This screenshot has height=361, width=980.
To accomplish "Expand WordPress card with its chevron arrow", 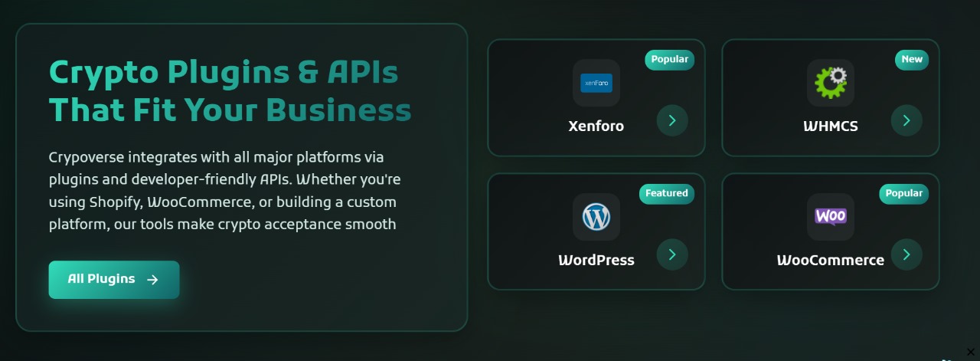I will pyautogui.click(x=672, y=254).
